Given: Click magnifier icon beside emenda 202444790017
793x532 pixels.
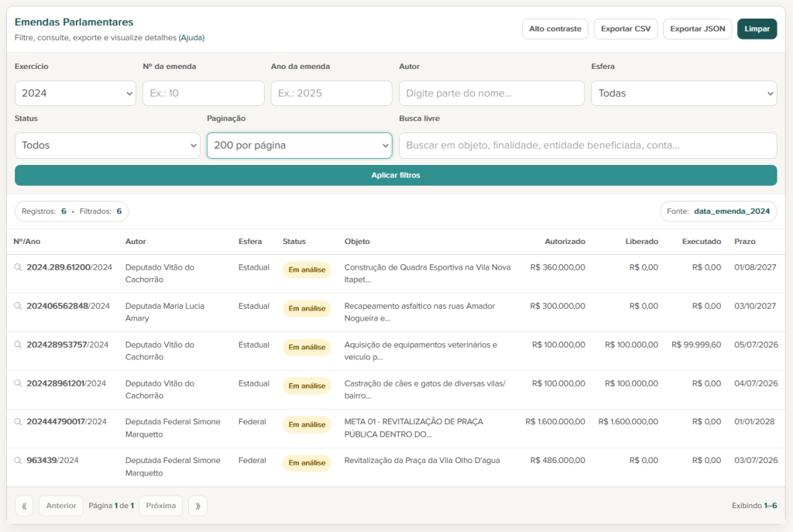Looking at the screenshot, I should tap(19, 422).
